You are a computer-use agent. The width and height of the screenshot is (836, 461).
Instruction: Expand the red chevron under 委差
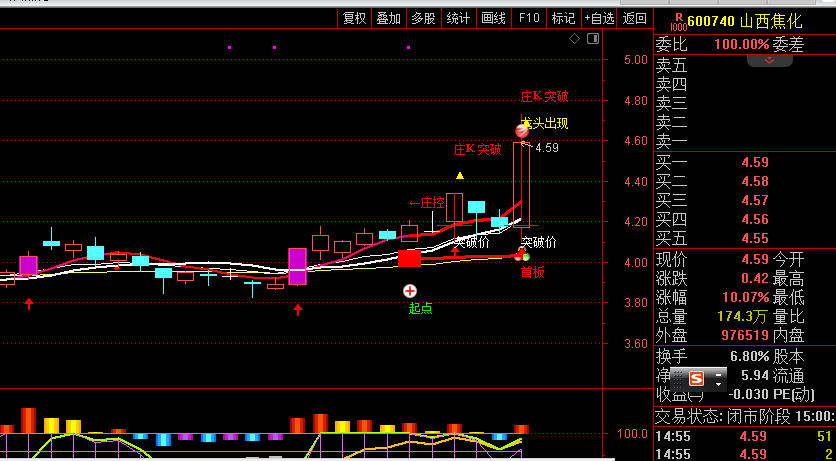[x=770, y=61]
